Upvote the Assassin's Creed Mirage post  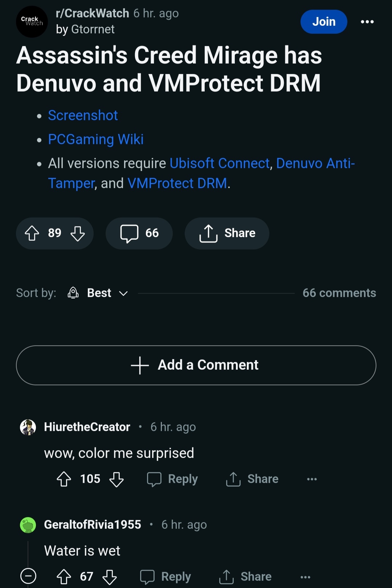pos(32,233)
